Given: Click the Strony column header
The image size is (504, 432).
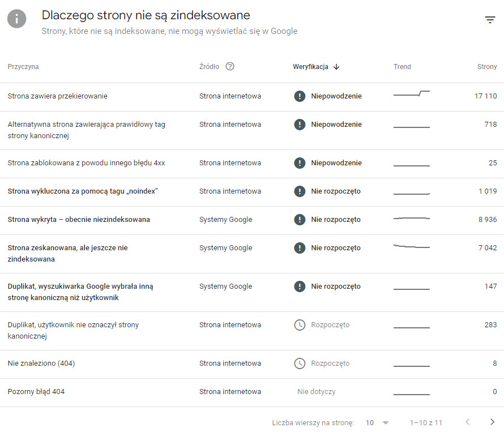Looking at the screenshot, I should pyautogui.click(x=486, y=67).
